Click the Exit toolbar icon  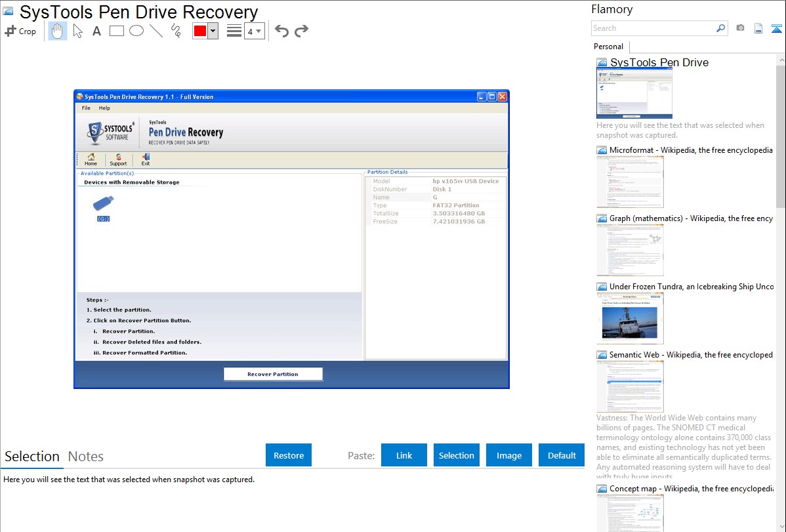coord(146,159)
